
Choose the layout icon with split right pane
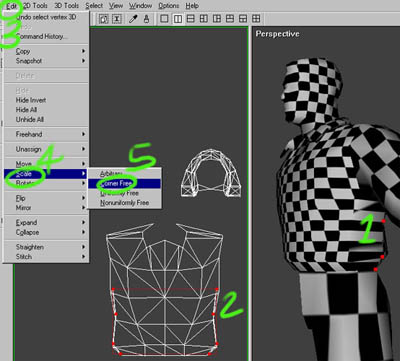217,19
